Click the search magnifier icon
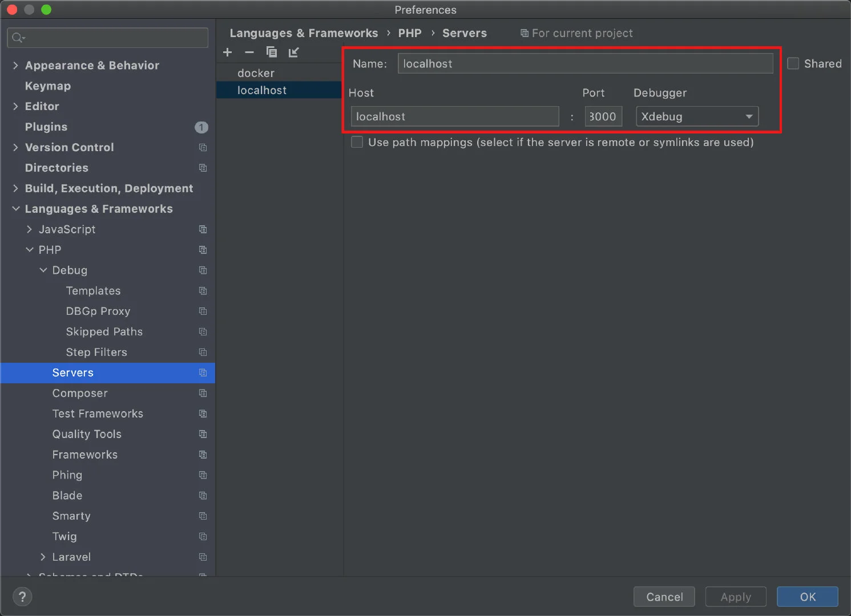Viewport: 851px width, 616px height. 18,38
